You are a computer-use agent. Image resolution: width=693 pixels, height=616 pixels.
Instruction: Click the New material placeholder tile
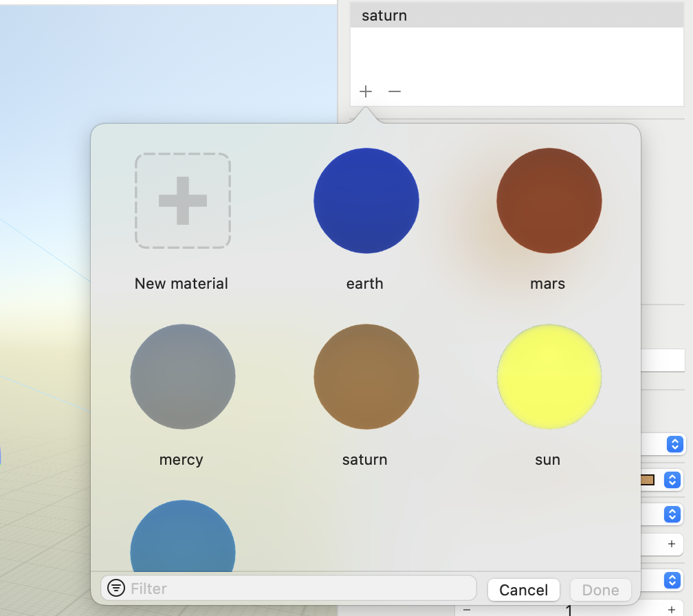pyautogui.click(x=182, y=201)
